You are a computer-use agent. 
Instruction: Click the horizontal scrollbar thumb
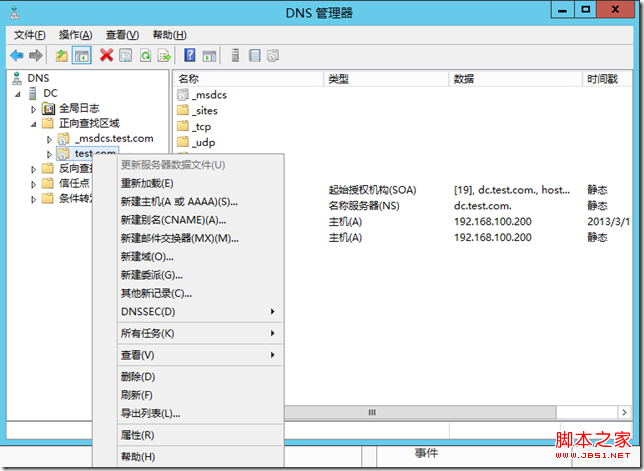point(420,412)
